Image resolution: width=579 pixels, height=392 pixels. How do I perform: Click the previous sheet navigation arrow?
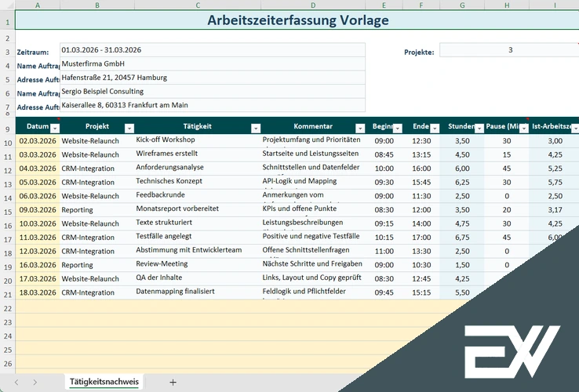(14, 382)
